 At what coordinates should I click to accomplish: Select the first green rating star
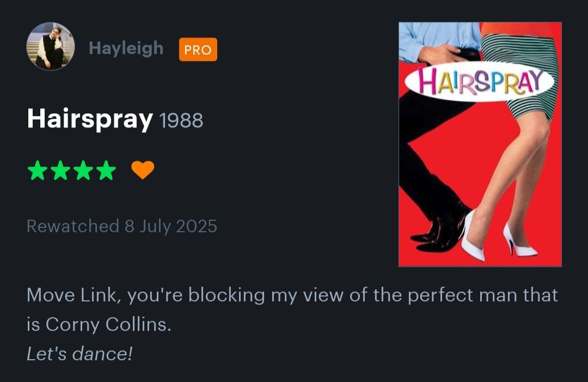pyautogui.click(x=38, y=171)
